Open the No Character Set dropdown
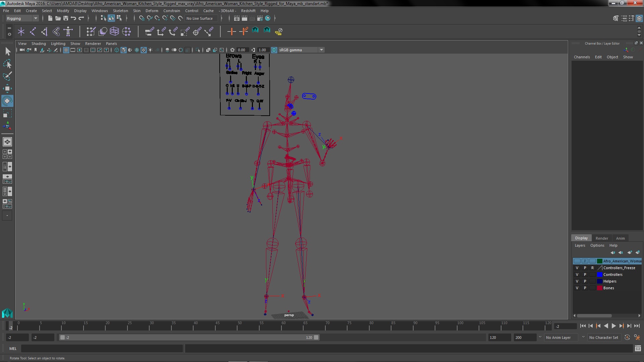The image size is (644, 362). (x=604, y=338)
